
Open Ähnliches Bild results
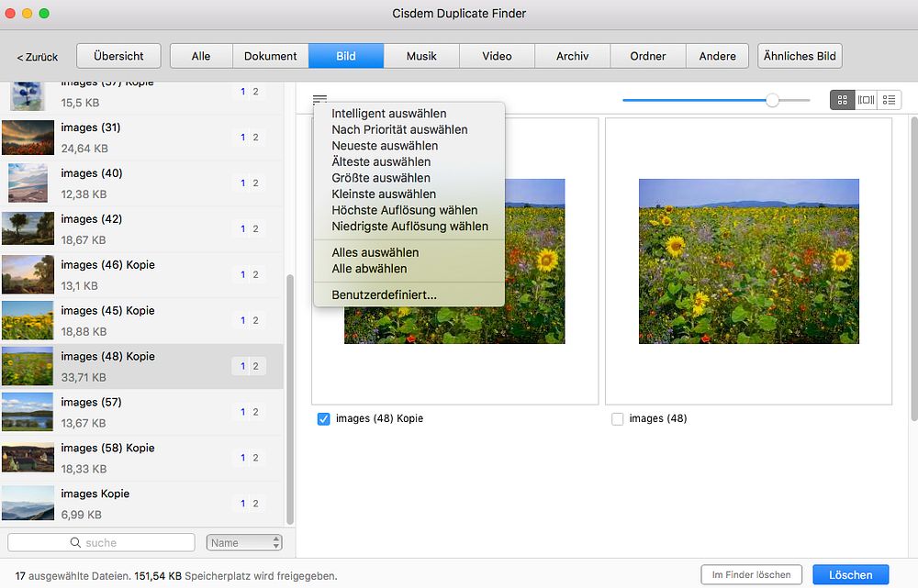800,56
